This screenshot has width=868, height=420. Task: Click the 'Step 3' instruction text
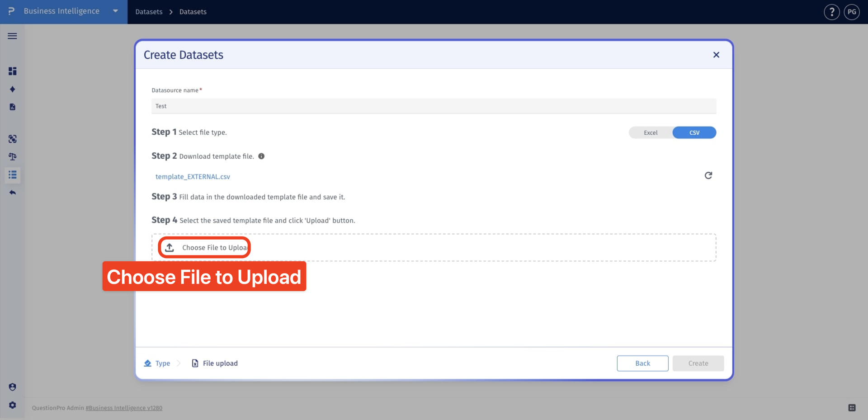pyautogui.click(x=248, y=197)
